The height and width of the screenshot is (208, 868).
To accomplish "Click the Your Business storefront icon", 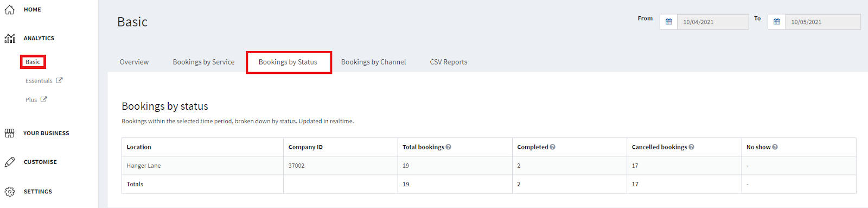I will click(10, 133).
